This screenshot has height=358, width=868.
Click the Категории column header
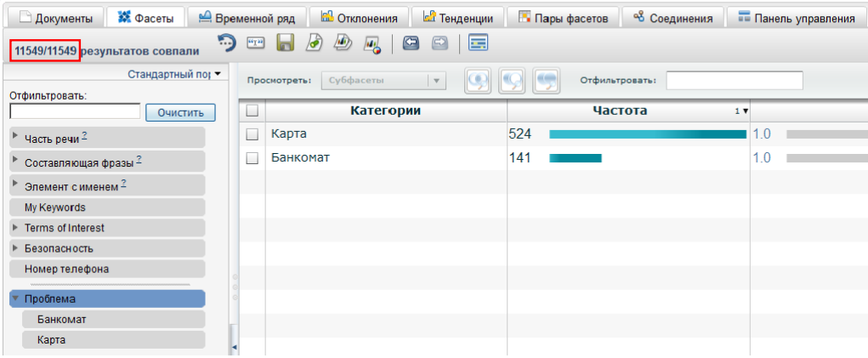(x=386, y=111)
